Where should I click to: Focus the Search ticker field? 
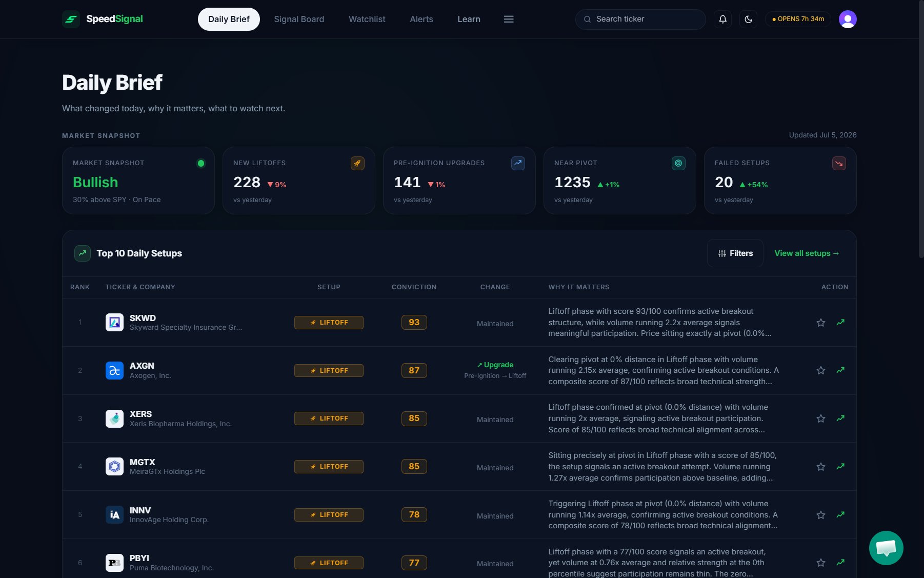tap(640, 19)
